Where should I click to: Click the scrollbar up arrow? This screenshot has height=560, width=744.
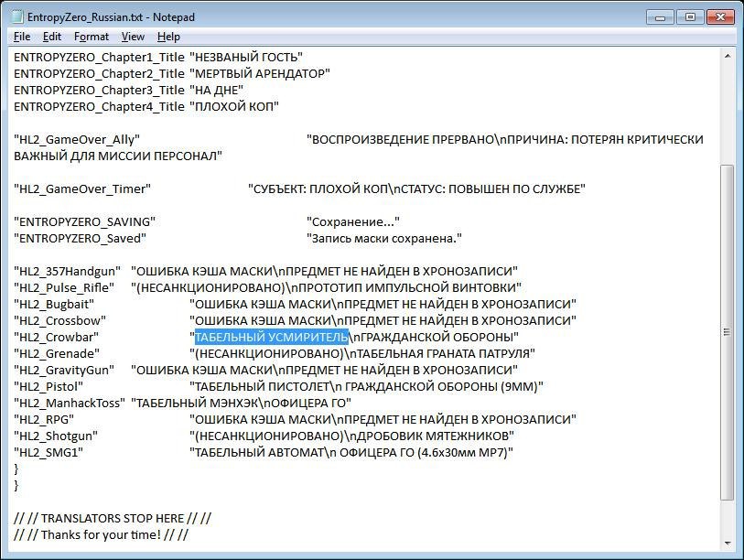pyautogui.click(x=728, y=57)
